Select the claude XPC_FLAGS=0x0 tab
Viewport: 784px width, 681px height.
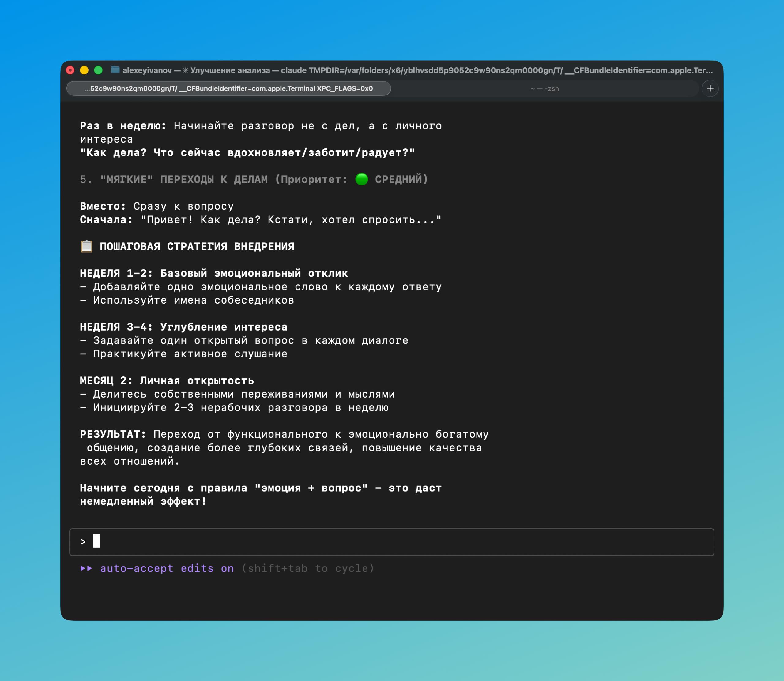click(x=228, y=88)
